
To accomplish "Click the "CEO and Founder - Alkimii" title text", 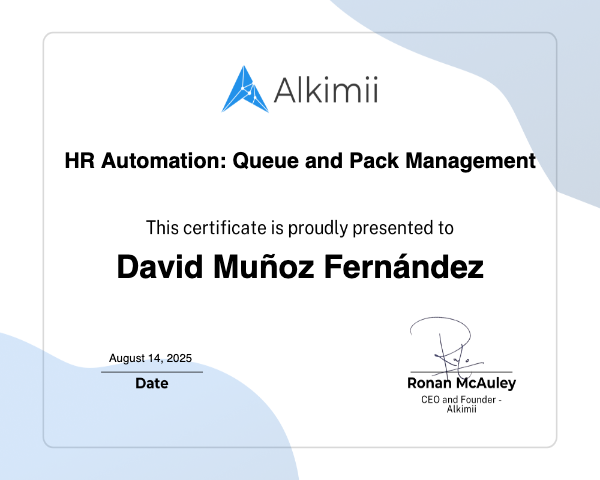I will (x=461, y=404).
